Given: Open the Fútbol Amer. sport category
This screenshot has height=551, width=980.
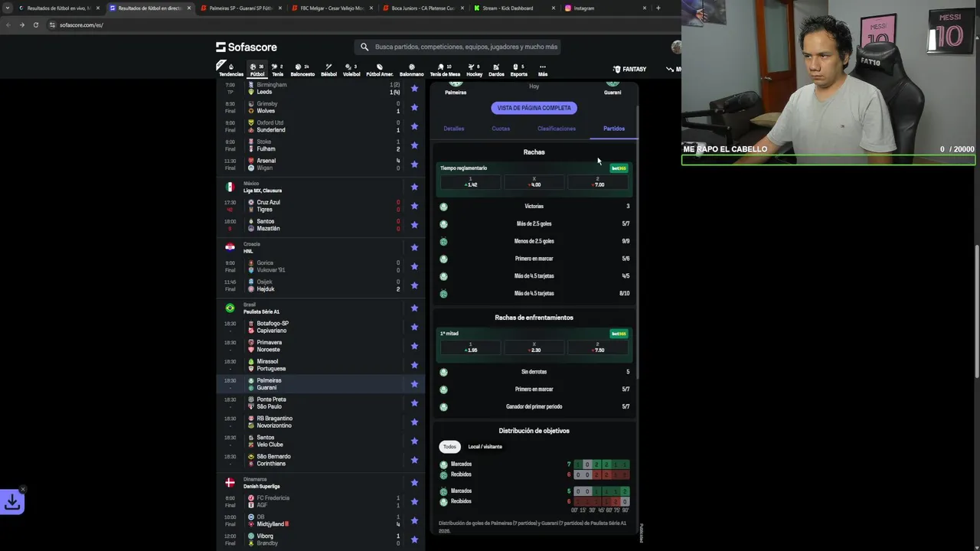Looking at the screenshot, I should tap(380, 70).
